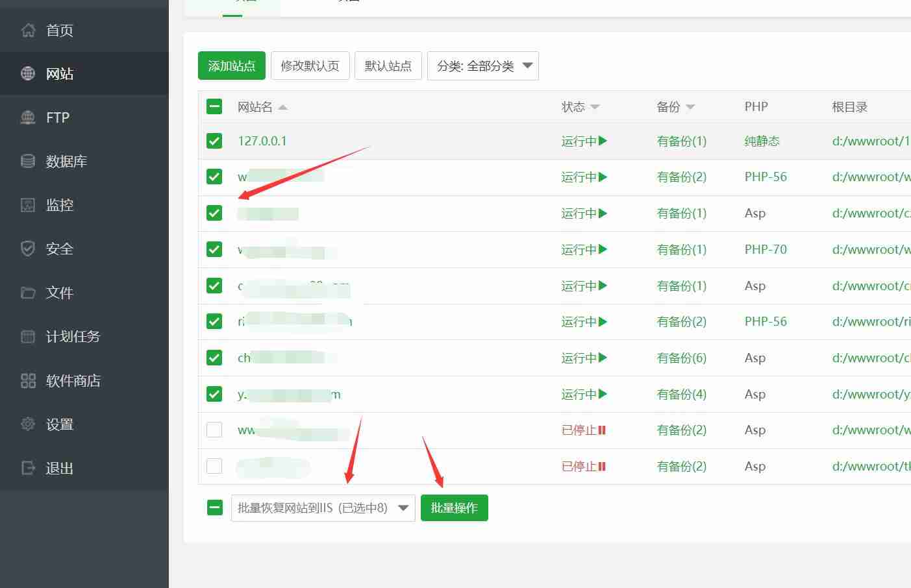Open the 文件 file manager
The width and height of the screenshot is (911, 588).
tap(58, 293)
